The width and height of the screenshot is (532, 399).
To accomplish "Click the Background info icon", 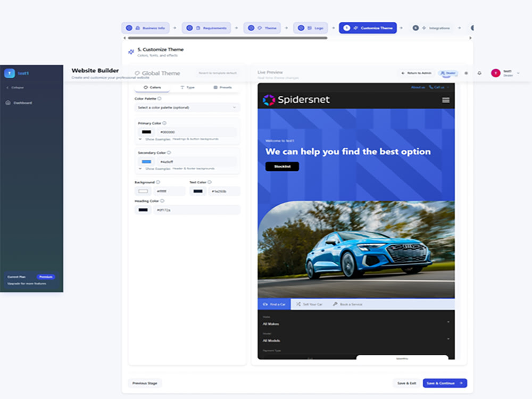I will pos(158,182).
